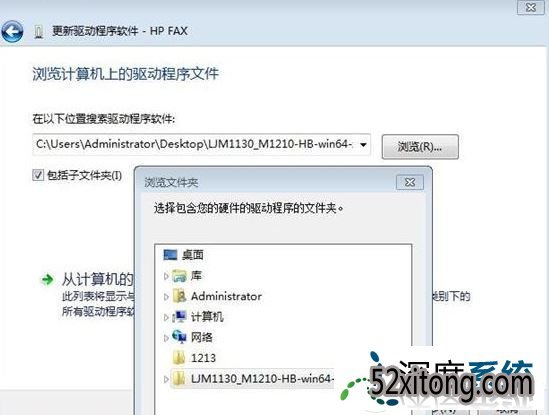Open the driver path dropdown arrow
The height and width of the screenshot is (415, 549).
coord(363,144)
